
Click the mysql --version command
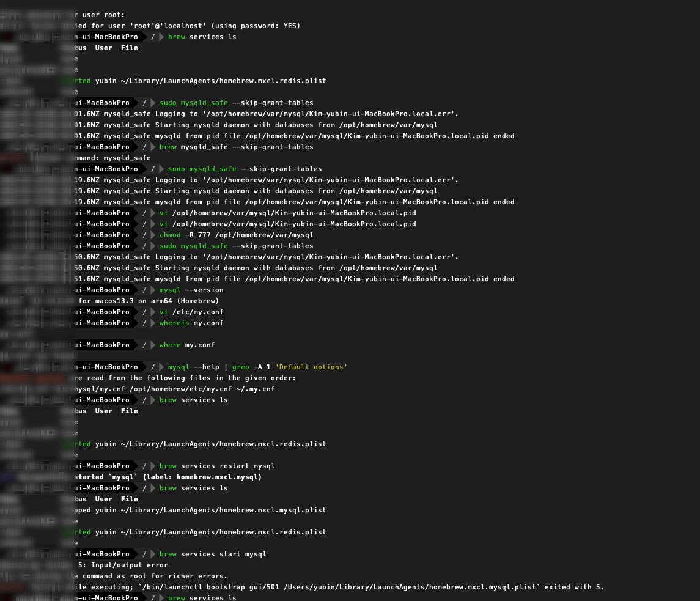[x=191, y=290]
